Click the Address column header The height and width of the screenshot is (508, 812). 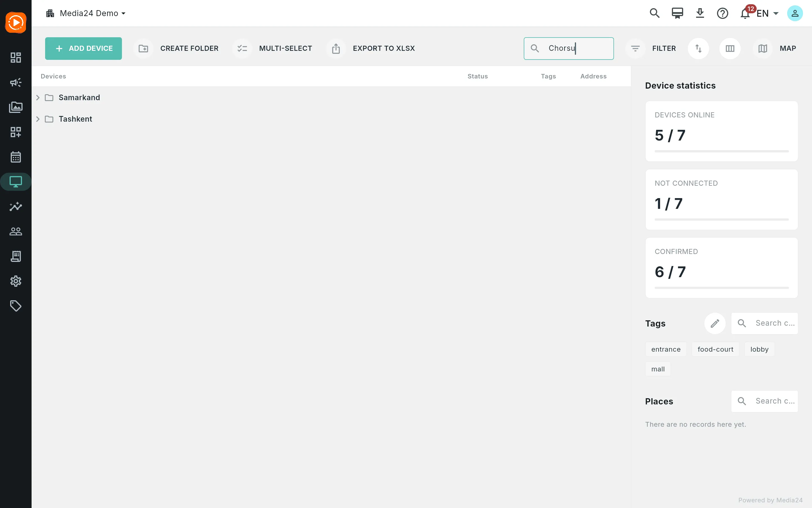[x=593, y=76]
